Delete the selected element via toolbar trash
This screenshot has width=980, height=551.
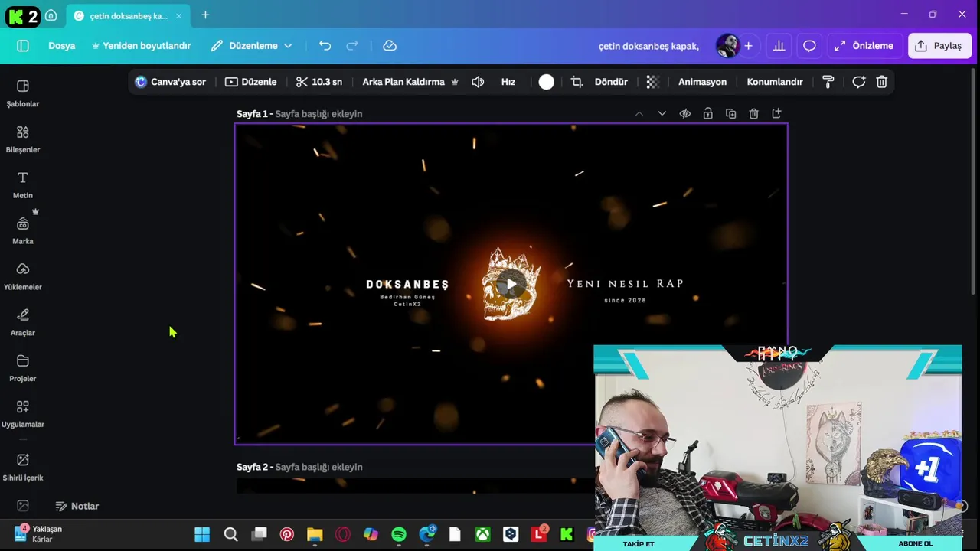click(882, 82)
